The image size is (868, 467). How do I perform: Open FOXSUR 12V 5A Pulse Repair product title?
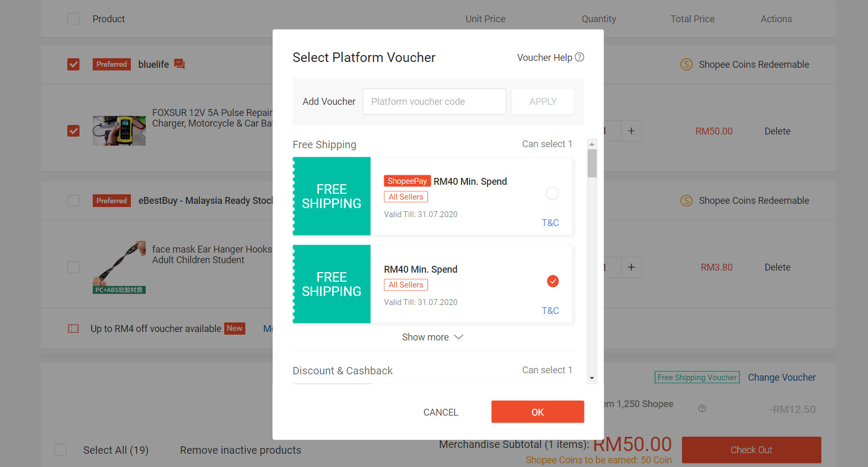[212, 118]
